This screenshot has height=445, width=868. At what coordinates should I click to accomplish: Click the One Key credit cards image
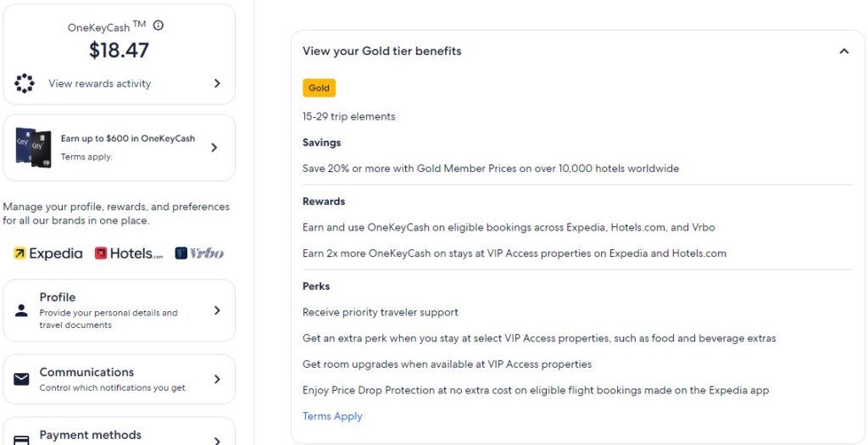(33, 147)
